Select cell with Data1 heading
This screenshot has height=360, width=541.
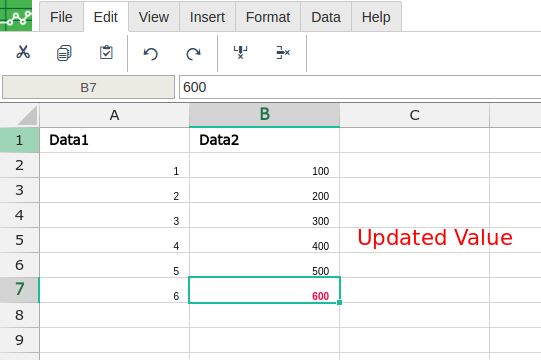coord(115,140)
